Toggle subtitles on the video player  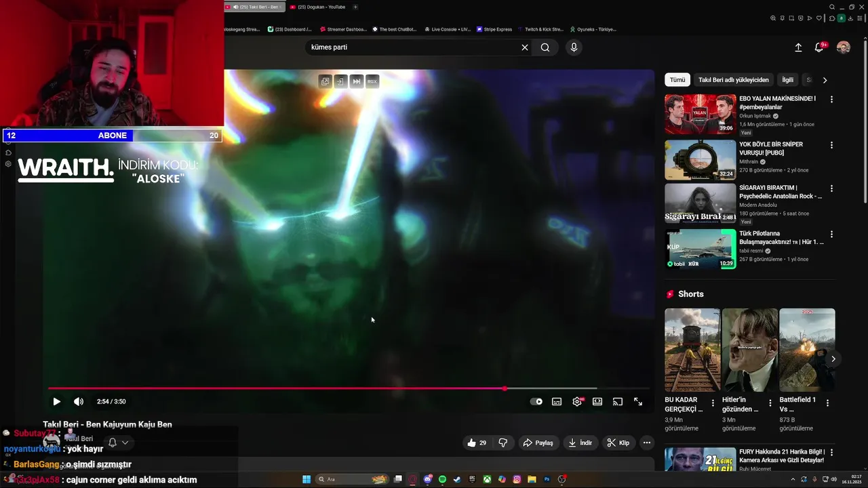click(557, 401)
